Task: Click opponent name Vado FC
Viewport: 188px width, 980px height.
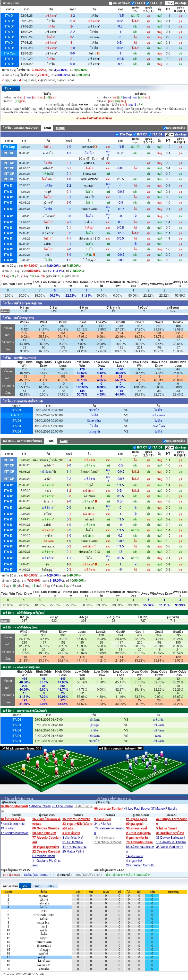Action: click(89, 163)
